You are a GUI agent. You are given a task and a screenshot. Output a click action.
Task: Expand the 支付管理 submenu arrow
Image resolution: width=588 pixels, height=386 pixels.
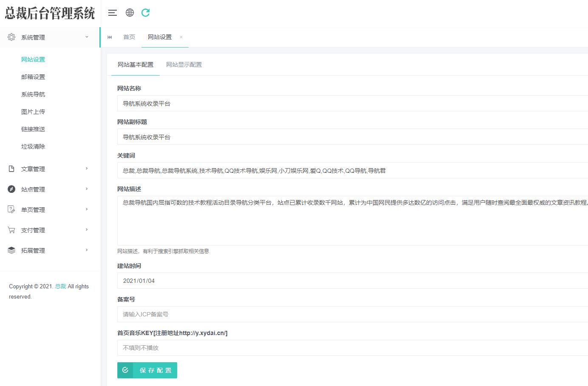pos(87,230)
